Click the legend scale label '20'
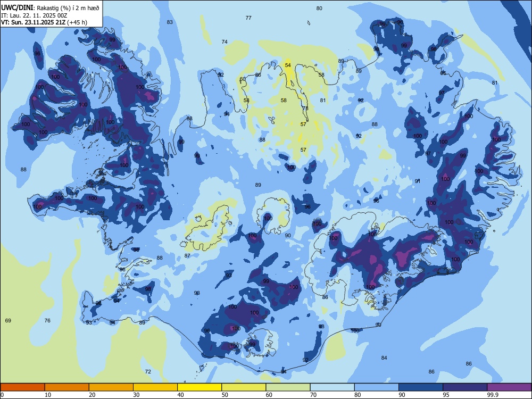532x399 pixels. (x=92, y=395)
